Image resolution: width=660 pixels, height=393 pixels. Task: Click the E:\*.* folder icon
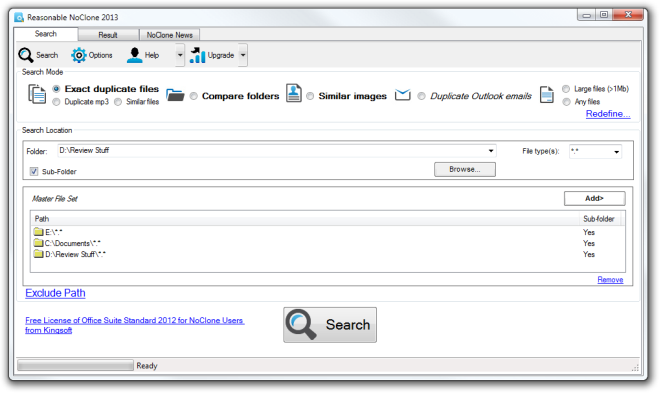(39, 232)
